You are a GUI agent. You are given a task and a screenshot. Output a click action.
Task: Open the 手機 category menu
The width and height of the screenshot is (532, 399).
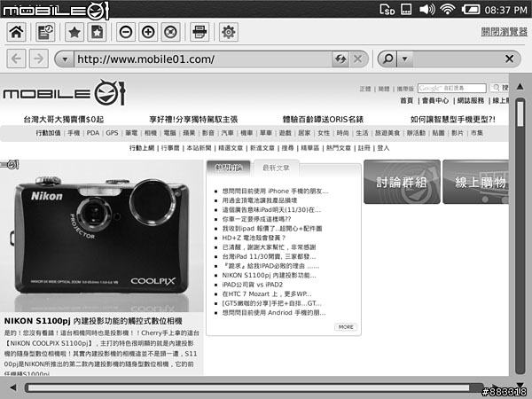coord(74,133)
